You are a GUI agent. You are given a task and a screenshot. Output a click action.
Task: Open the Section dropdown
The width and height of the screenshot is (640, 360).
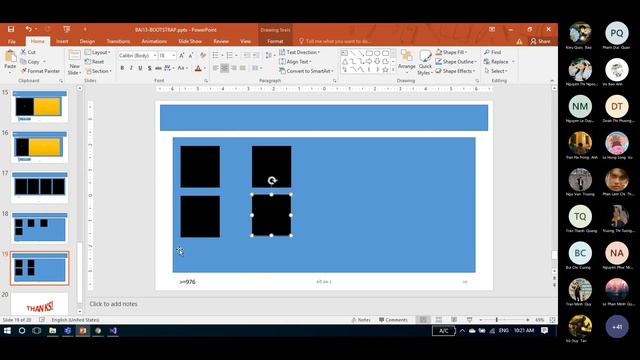[x=98, y=71]
